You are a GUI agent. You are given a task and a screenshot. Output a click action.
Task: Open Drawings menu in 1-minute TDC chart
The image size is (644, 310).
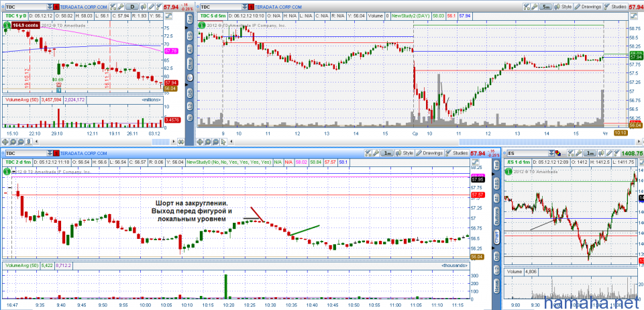click(429, 153)
